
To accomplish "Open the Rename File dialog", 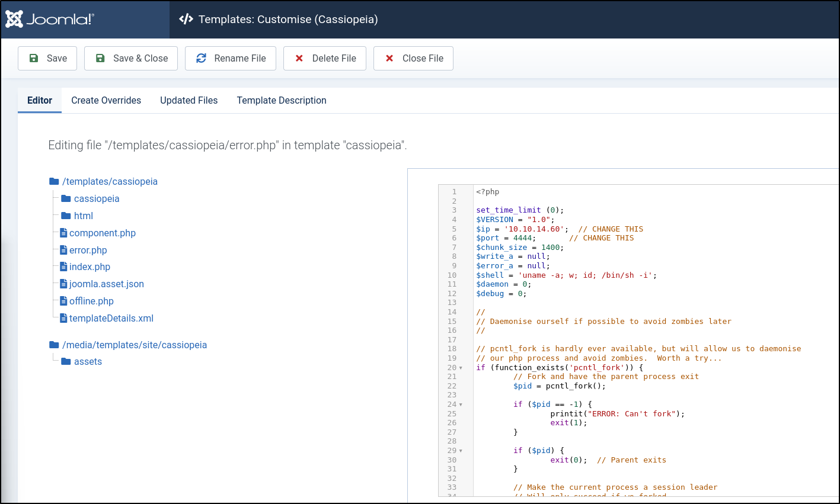I will click(231, 58).
